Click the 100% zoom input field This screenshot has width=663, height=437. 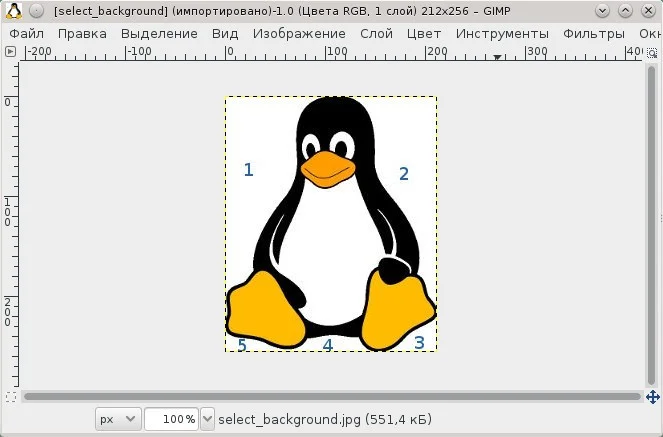click(171, 419)
